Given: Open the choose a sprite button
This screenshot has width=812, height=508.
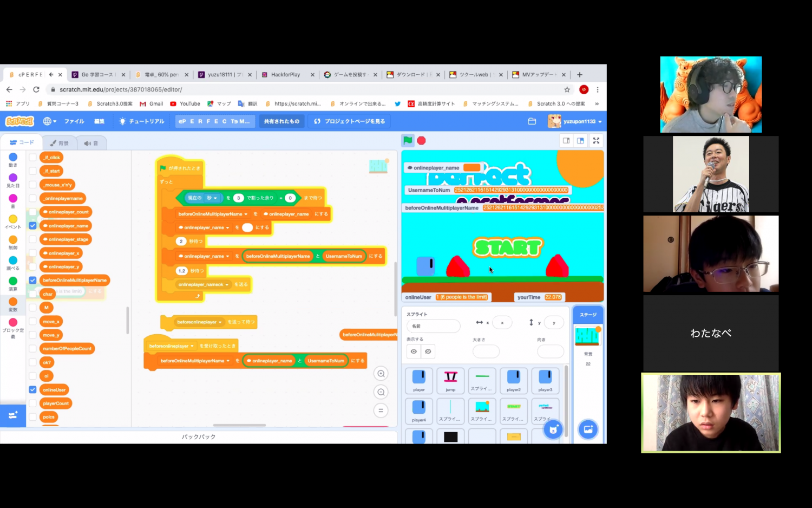Looking at the screenshot, I should pos(553,430).
